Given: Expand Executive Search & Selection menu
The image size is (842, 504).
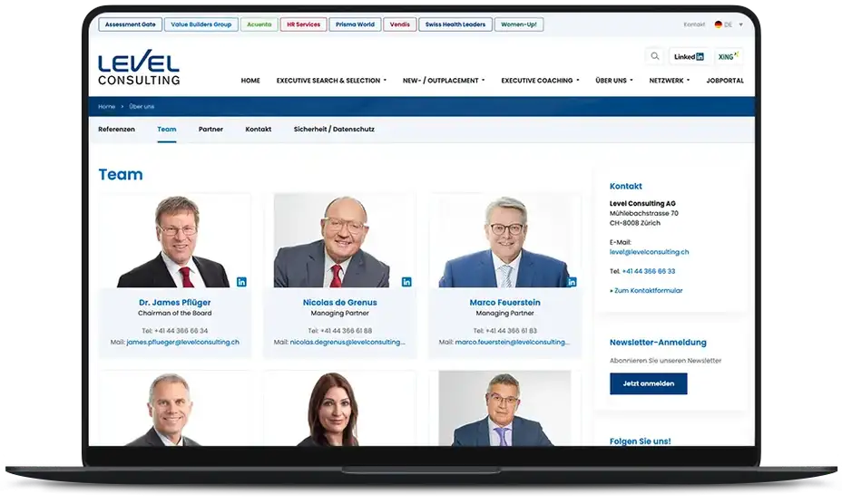Looking at the screenshot, I should click(x=331, y=81).
